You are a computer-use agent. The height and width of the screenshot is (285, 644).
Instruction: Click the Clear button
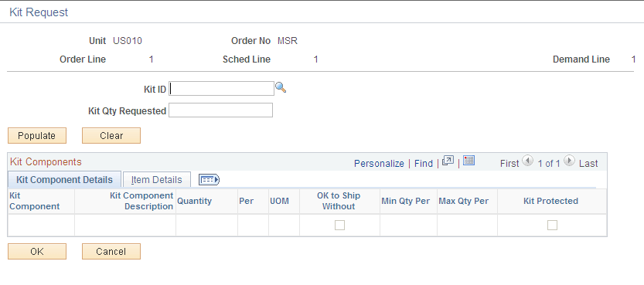[111, 136]
